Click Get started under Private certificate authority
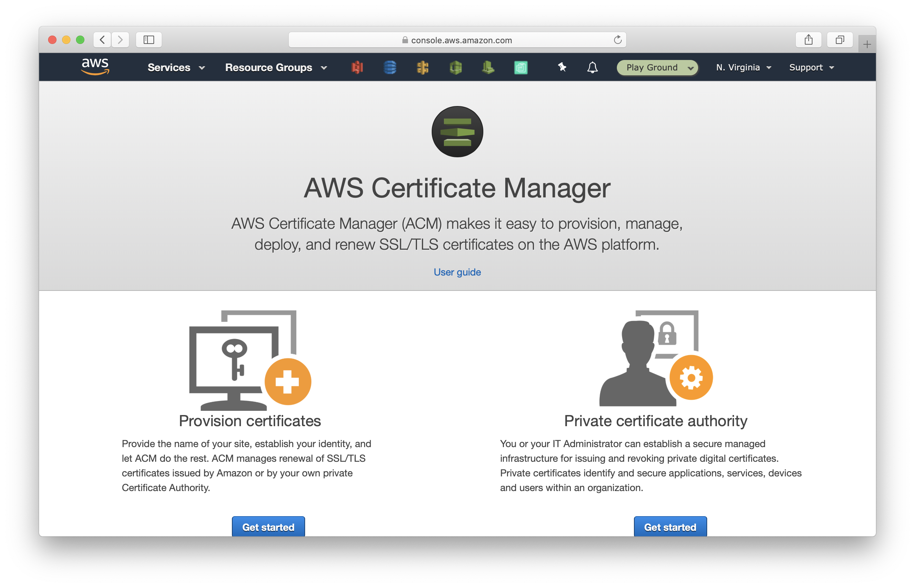The width and height of the screenshot is (915, 588). pos(670,527)
